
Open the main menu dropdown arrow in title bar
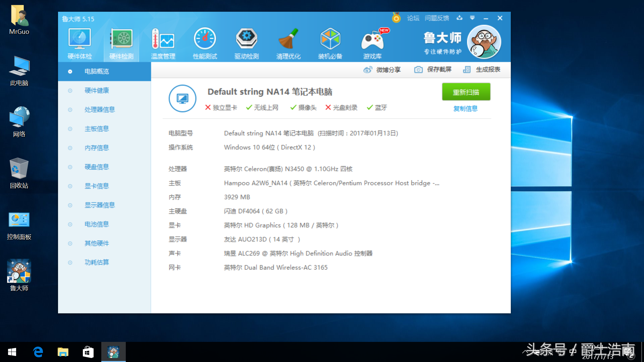point(472,18)
